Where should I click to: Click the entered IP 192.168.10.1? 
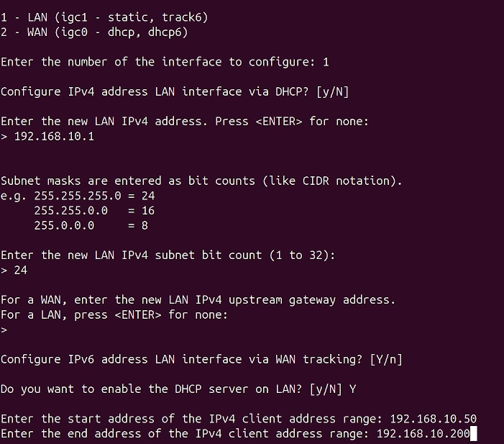click(x=54, y=137)
